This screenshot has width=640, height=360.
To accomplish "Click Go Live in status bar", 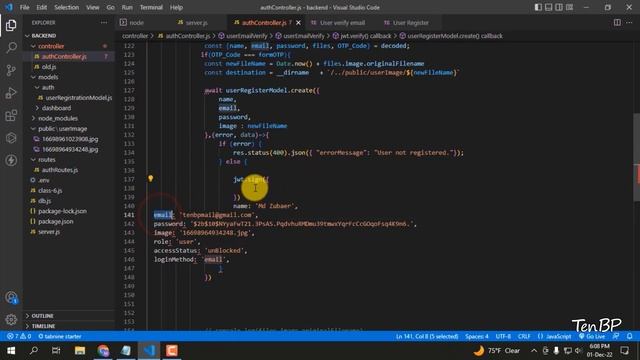I will click(x=592, y=336).
